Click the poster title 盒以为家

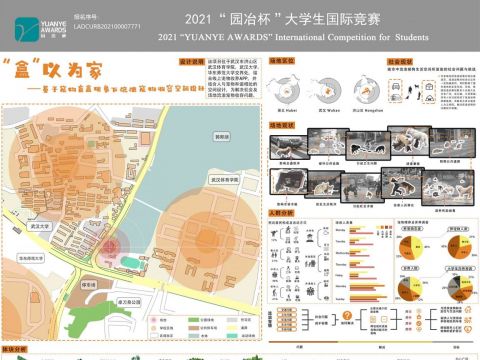[52, 70]
